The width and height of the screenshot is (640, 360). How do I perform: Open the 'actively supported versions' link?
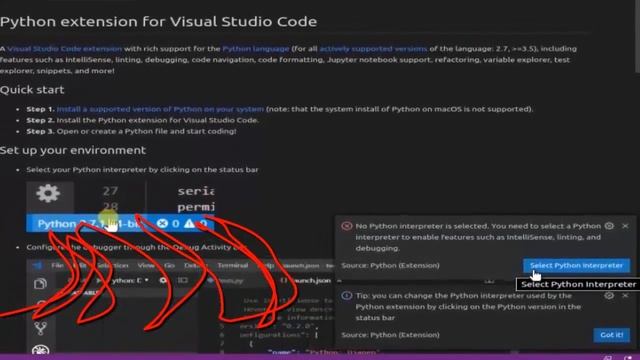(373, 49)
